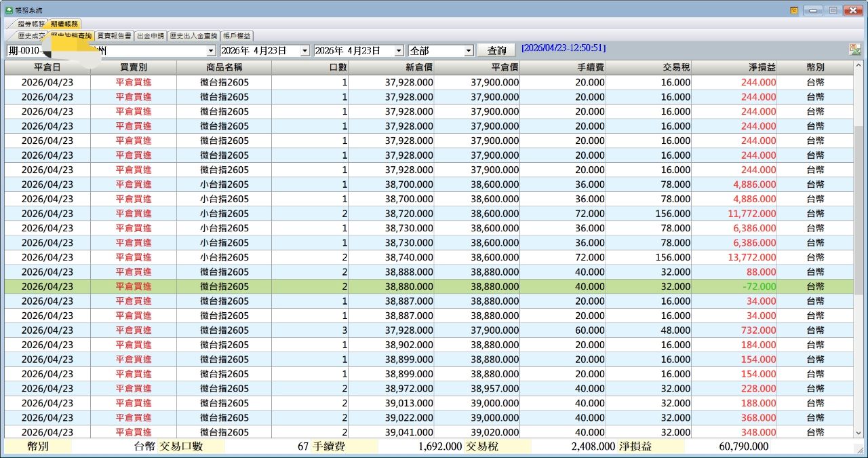Switch to the 證券帳務 tab
Image resolution: width=868 pixels, height=458 pixels.
click(30, 24)
